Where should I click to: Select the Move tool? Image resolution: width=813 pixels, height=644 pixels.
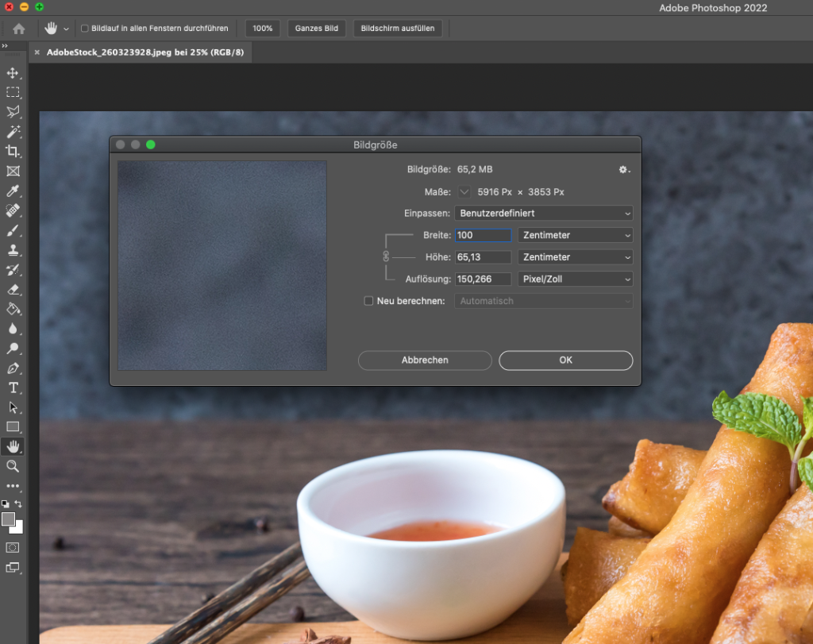(x=13, y=73)
